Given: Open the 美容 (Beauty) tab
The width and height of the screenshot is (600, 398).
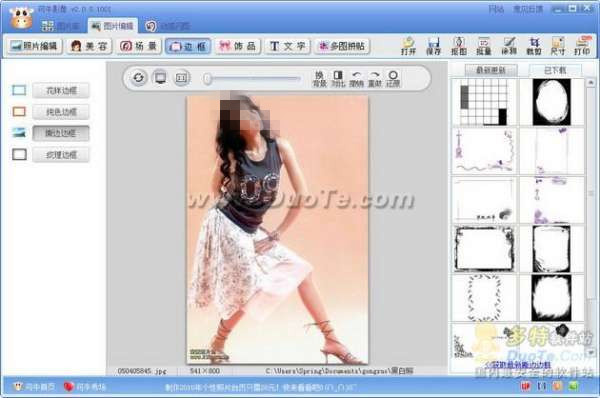Looking at the screenshot, I should tap(89, 46).
